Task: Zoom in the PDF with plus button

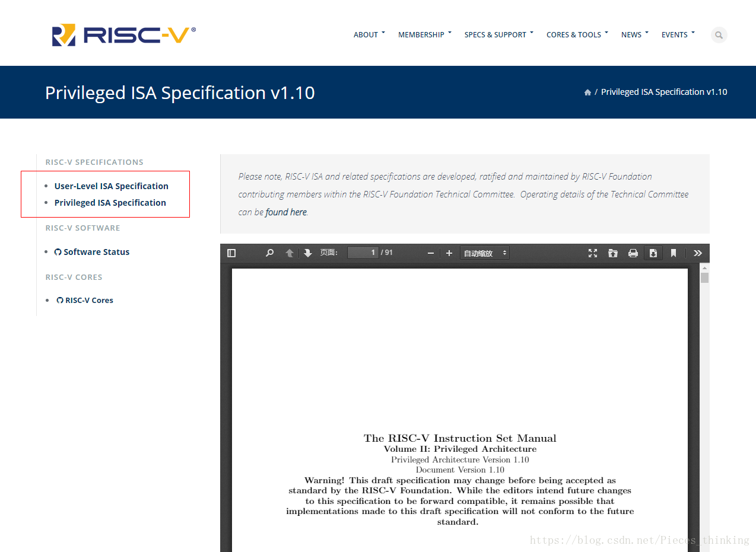Action: 449,253
